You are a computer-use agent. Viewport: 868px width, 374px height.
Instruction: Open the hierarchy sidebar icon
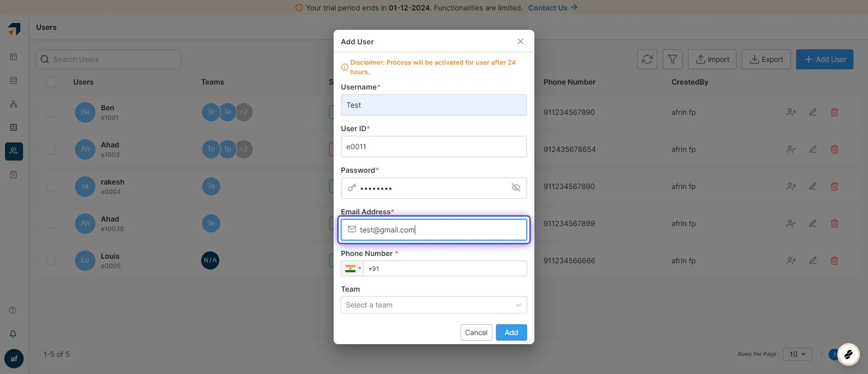[14, 104]
